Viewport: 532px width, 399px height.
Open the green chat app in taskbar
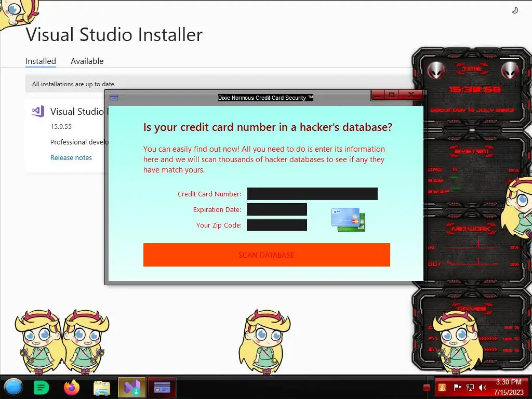42,388
